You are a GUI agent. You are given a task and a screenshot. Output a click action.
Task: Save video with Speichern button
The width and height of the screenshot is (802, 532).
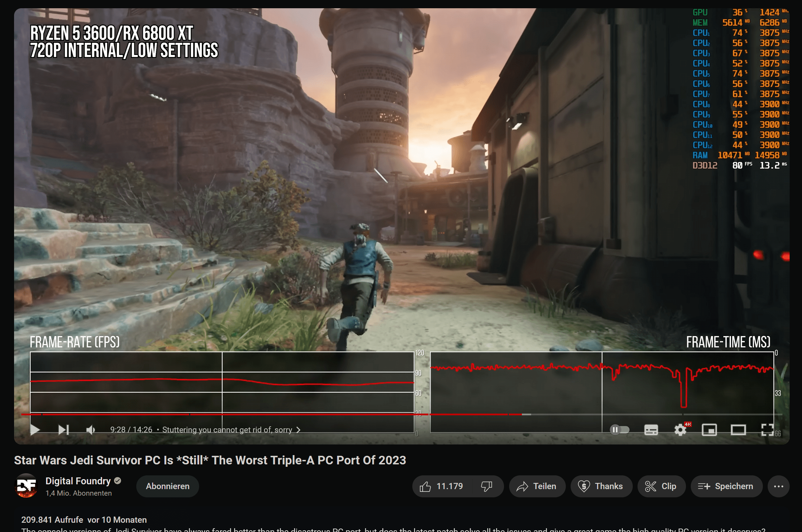coord(726,486)
